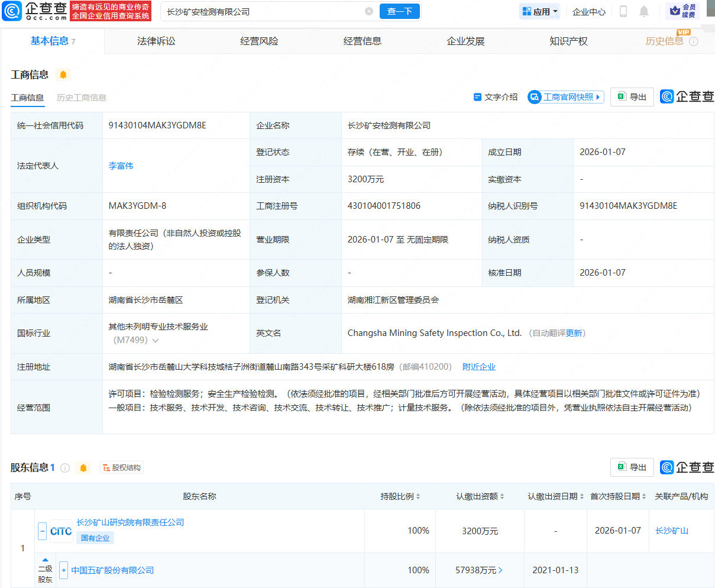Expand the 中国五矿股份有限公司 row
The image size is (715, 588).
64,570
